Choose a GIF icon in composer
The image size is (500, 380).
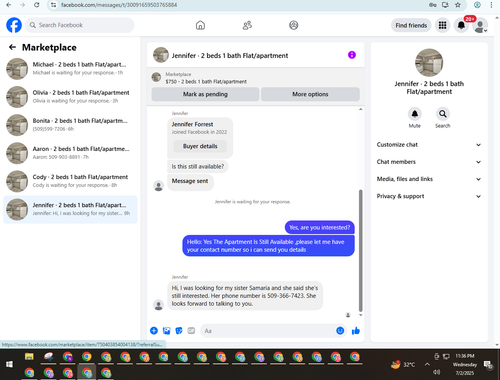coord(191,331)
